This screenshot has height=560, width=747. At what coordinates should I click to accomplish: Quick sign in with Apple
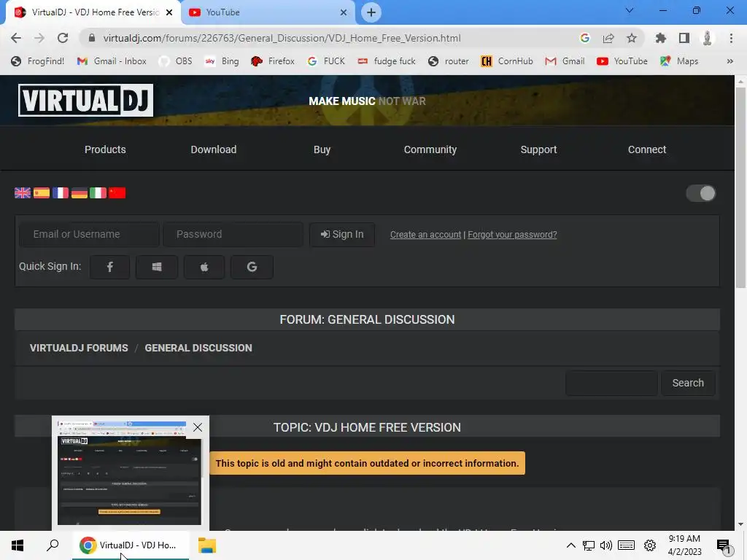click(x=204, y=267)
